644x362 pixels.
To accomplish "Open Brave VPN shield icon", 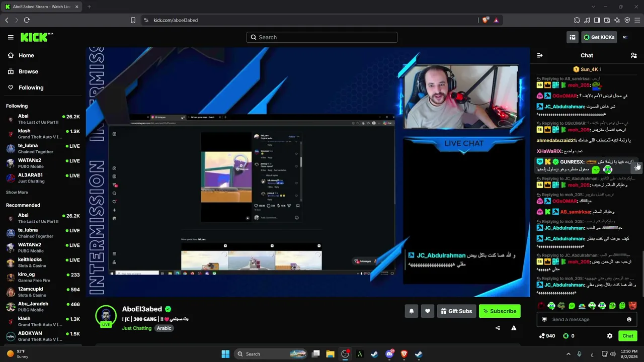I will pos(627,20).
